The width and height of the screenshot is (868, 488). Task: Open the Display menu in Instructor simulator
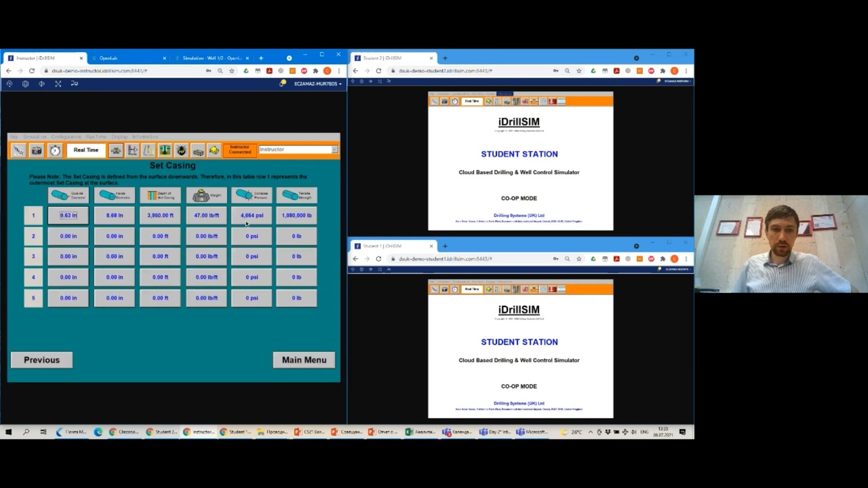click(x=120, y=137)
